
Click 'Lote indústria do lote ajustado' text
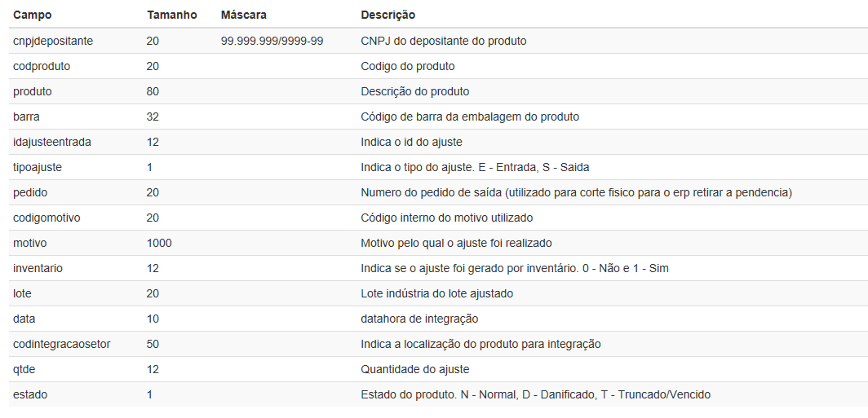click(x=436, y=293)
